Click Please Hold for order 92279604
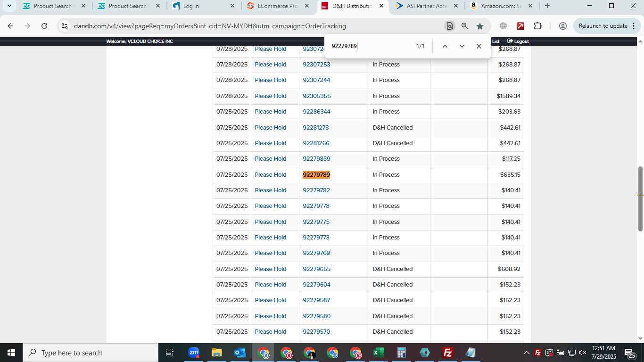This screenshot has width=644, height=362. pos(271,285)
